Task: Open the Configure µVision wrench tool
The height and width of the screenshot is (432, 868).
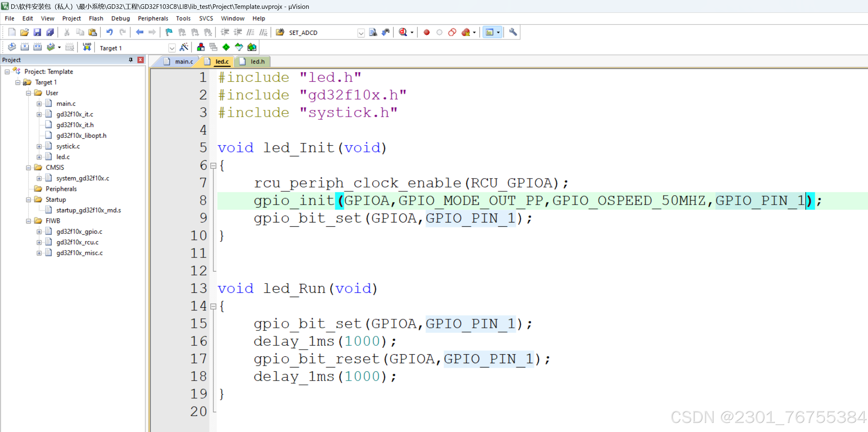Action: coord(513,32)
